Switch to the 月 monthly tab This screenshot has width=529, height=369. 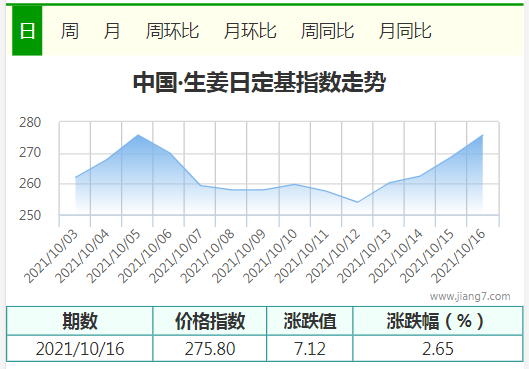tap(112, 31)
